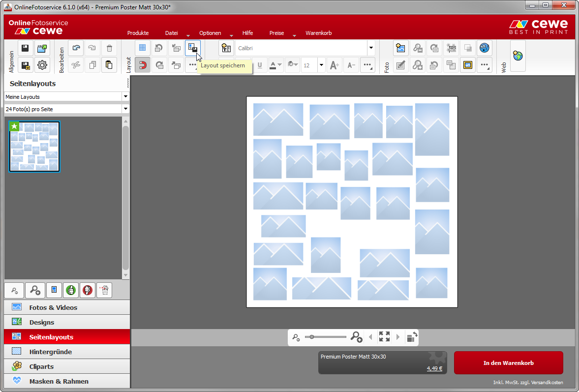Click the Layout speichern icon
The width and height of the screenshot is (579, 392).
point(192,48)
